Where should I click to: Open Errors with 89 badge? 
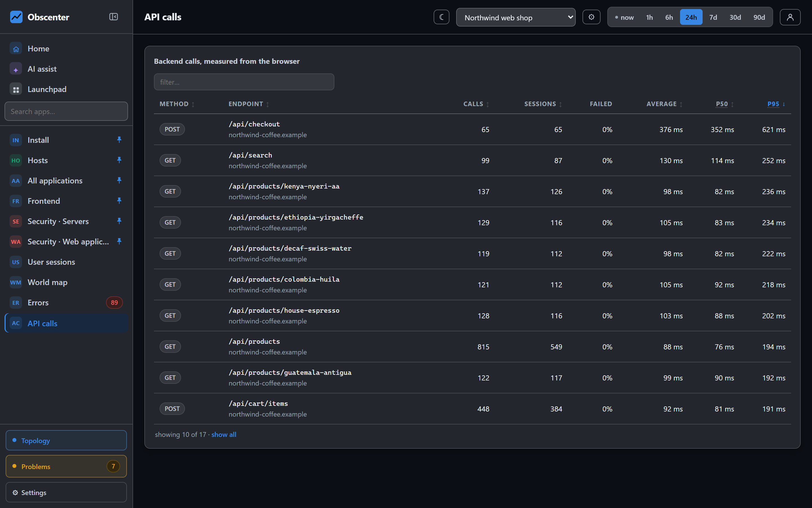(x=66, y=303)
